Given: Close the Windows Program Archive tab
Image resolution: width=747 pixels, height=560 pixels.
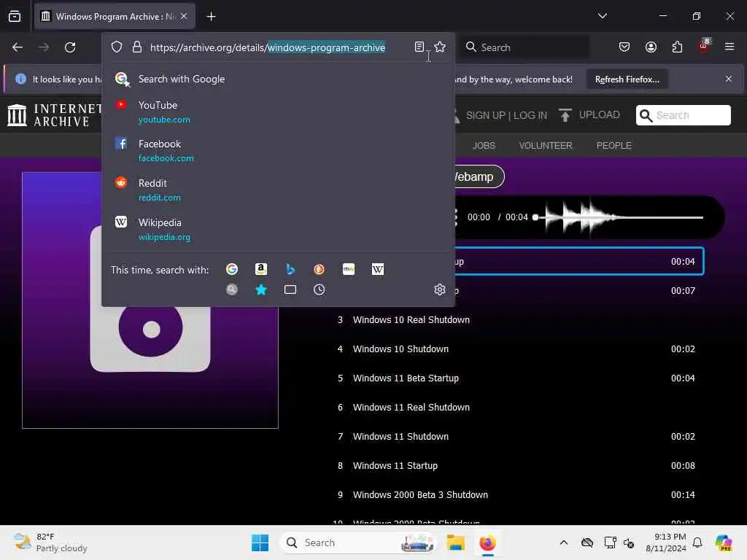Looking at the screenshot, I should pos(184,16).
